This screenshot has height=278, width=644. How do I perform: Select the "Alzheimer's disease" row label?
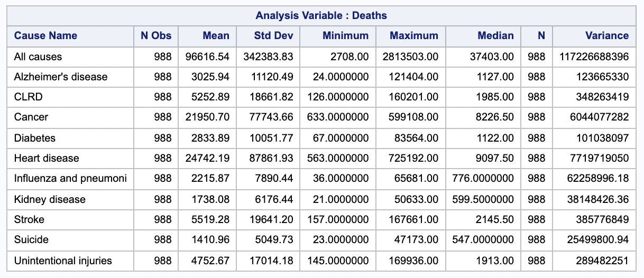[x=61, y=77]
